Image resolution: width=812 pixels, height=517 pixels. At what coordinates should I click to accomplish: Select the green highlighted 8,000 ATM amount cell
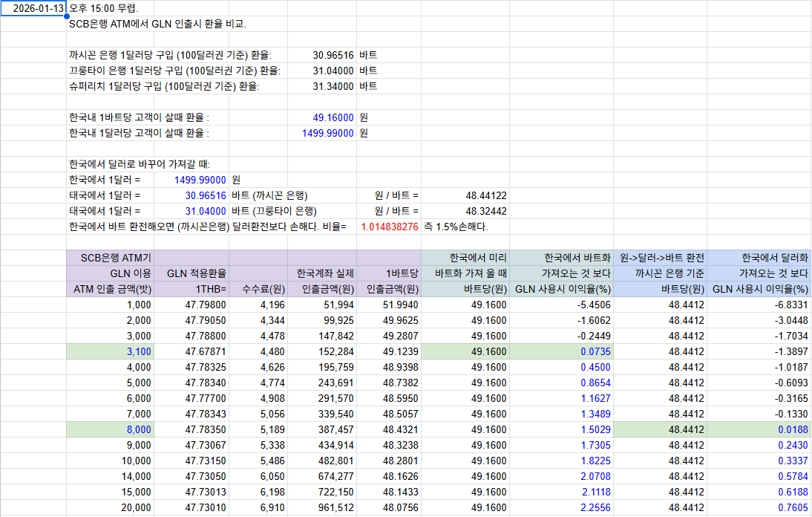[x=110, y=429]
